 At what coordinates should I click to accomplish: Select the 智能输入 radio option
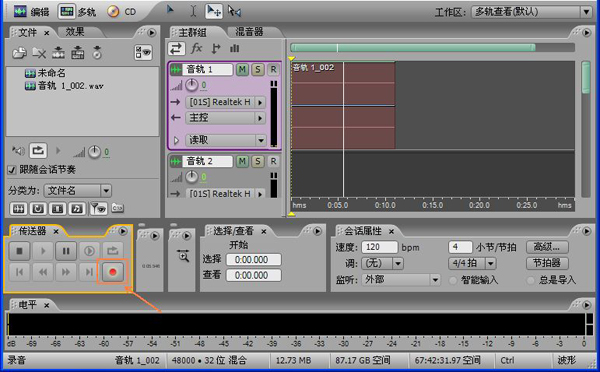pos(453,281)
